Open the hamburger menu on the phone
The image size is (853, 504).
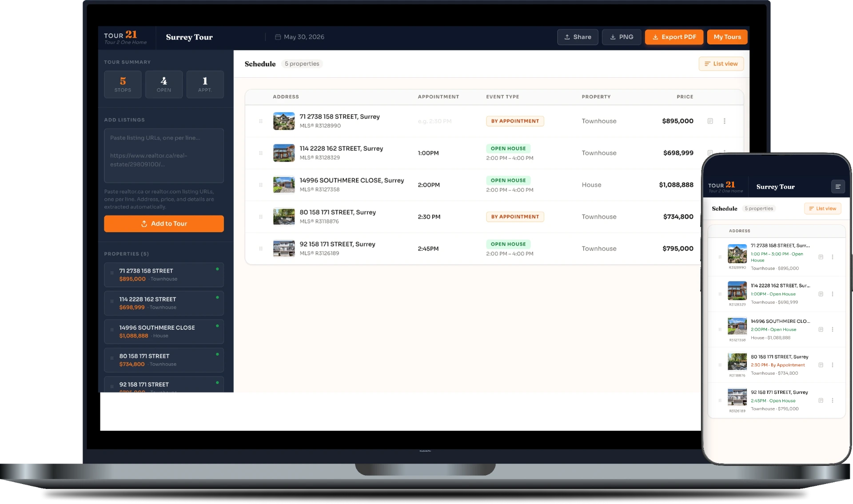(x=838, y=187)
